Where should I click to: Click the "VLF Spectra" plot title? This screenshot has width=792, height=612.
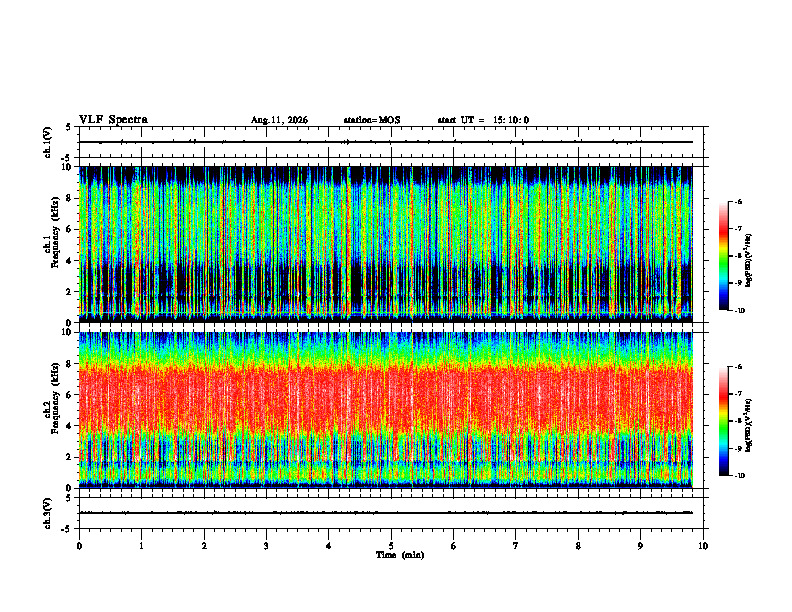point(113,120)
